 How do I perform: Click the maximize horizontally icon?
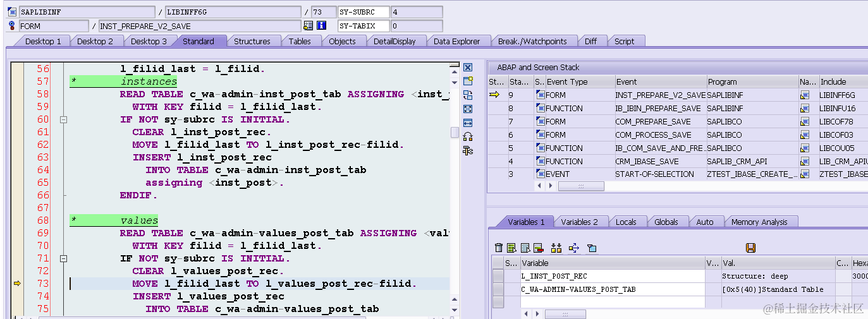pos(468,123)
